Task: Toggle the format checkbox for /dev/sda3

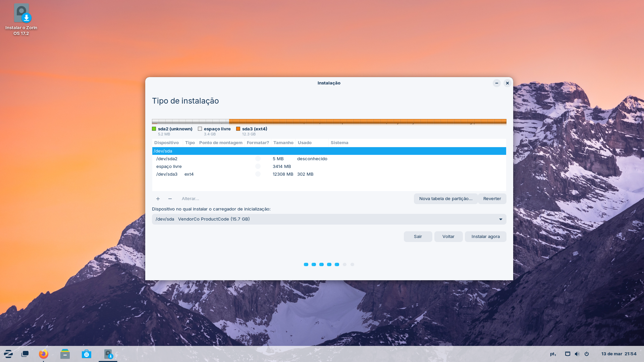Action: tap(258, 174)
